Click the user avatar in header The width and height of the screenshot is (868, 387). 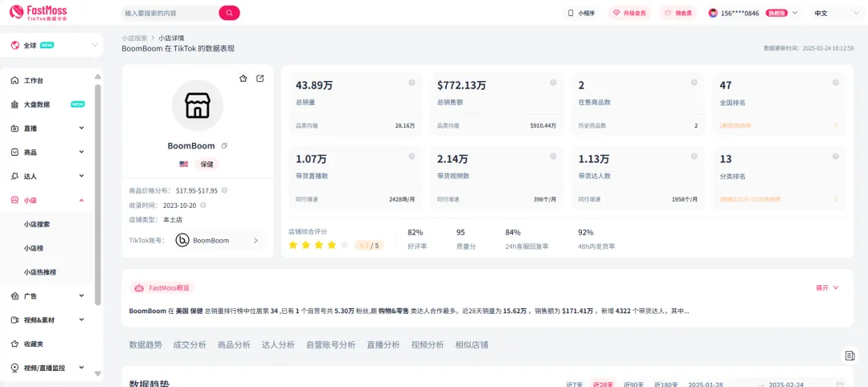(x=713, y=13)
